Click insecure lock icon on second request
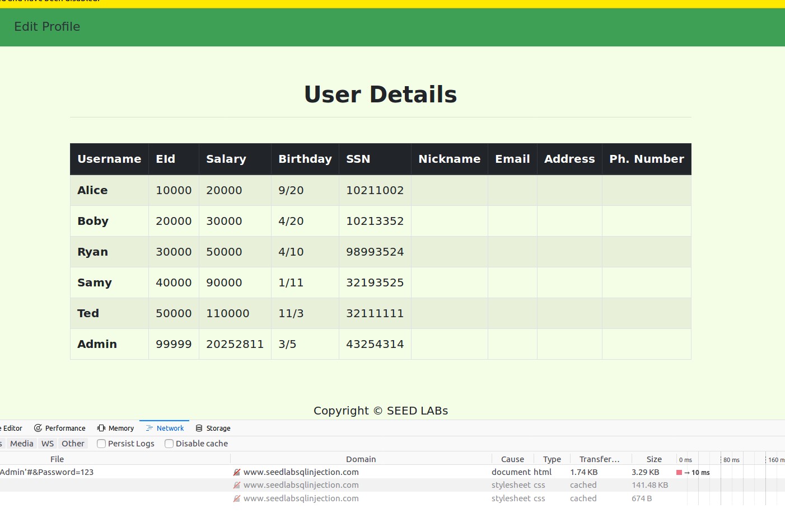 click(x=237, y=485)
